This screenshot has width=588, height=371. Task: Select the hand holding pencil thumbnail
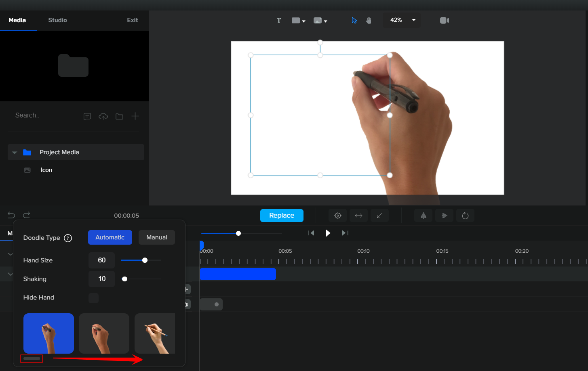click(155, 333)
